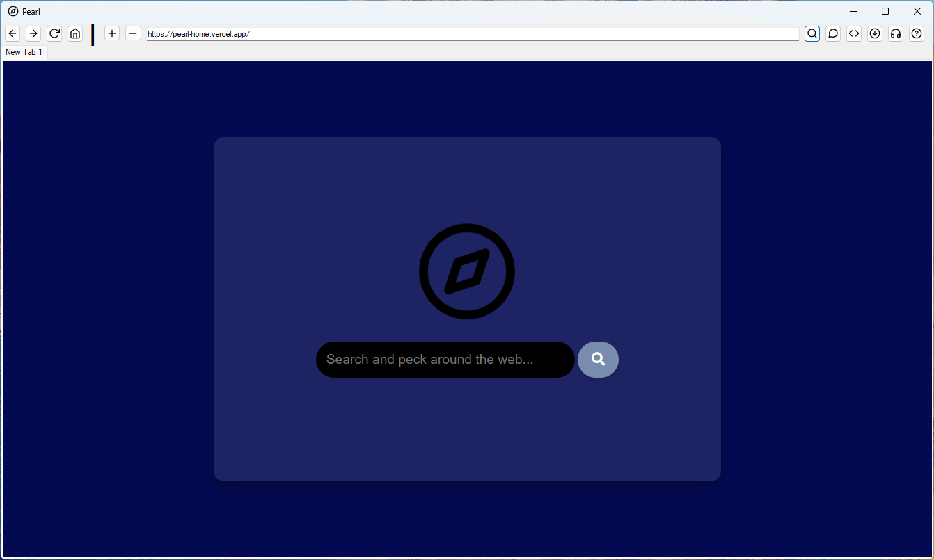This screenshot has height=560, width=934.
Task: Click the compass logo on the page
Action: click(466, 271)
